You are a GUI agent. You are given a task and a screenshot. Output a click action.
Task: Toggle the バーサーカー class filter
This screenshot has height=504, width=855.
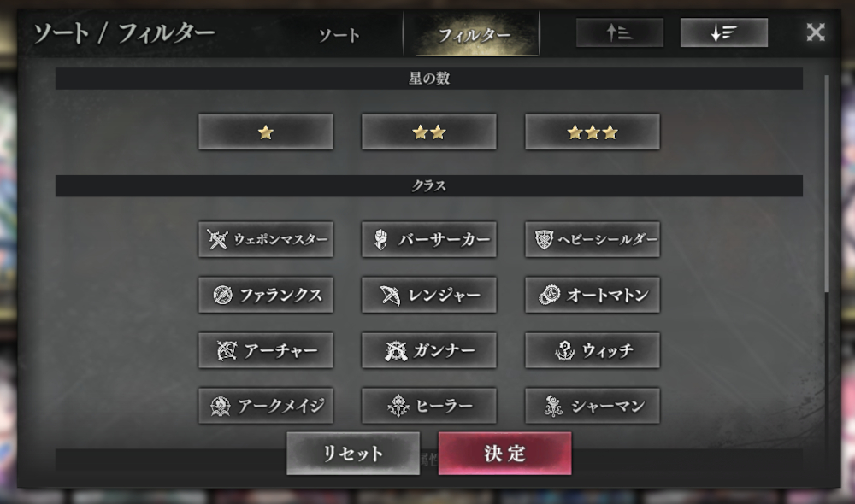pos(429,239)
